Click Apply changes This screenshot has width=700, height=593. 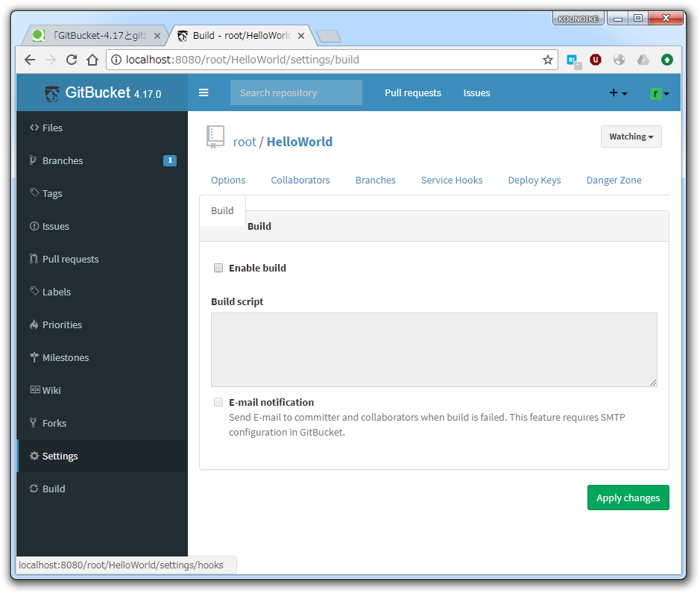(x=628, y=498)
